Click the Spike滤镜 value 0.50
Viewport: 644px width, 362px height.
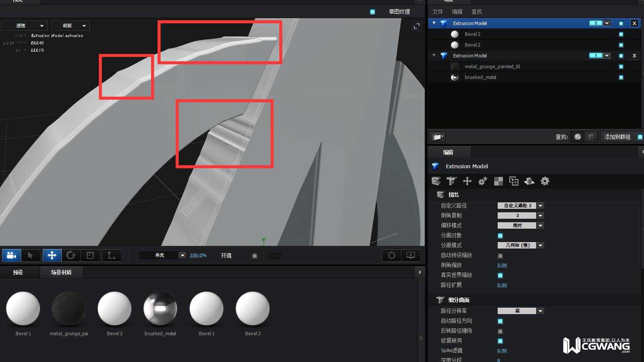[x=502, y=351]
